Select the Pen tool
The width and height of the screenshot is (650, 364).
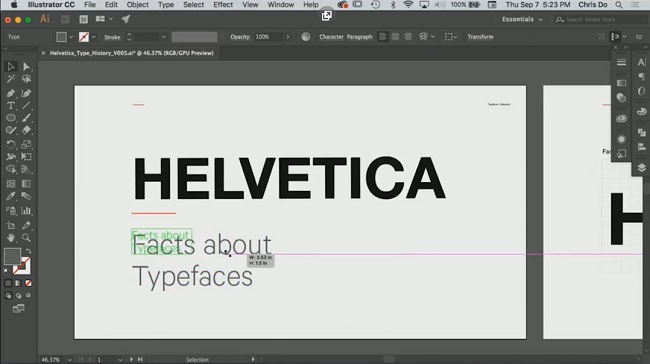pos(11,93)
